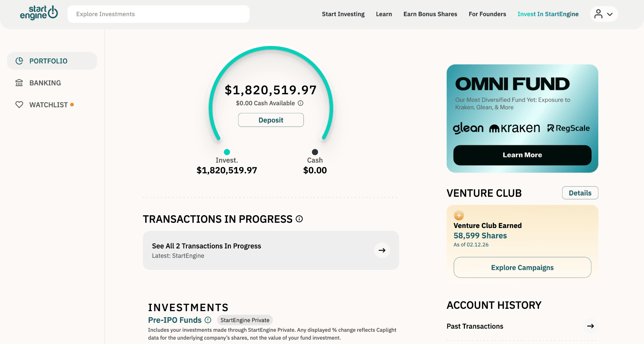644x344 pixels.
Task: Click the Past Transactions arrow
Action: (591, 326)
